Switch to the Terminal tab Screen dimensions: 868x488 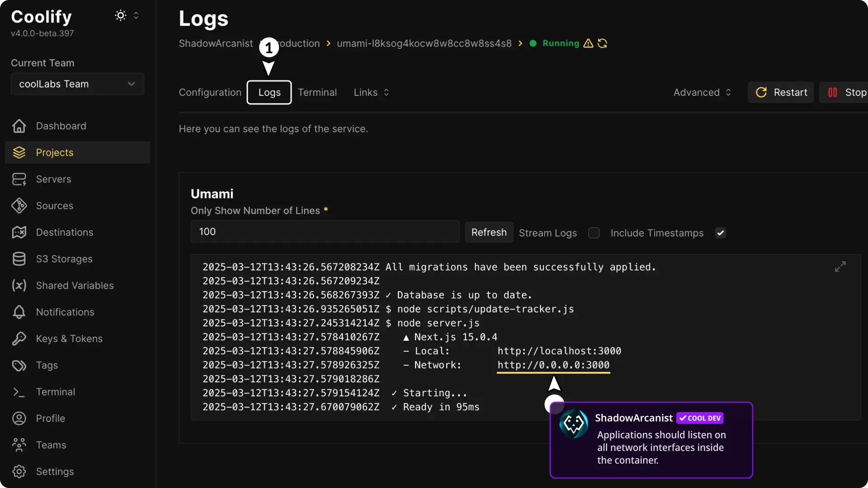point(317,92)
